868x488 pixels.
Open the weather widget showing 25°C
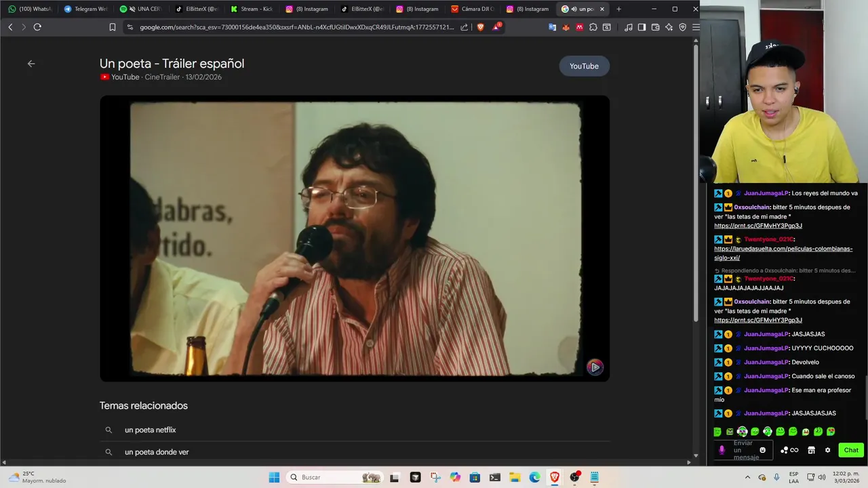tap(37, 477)
